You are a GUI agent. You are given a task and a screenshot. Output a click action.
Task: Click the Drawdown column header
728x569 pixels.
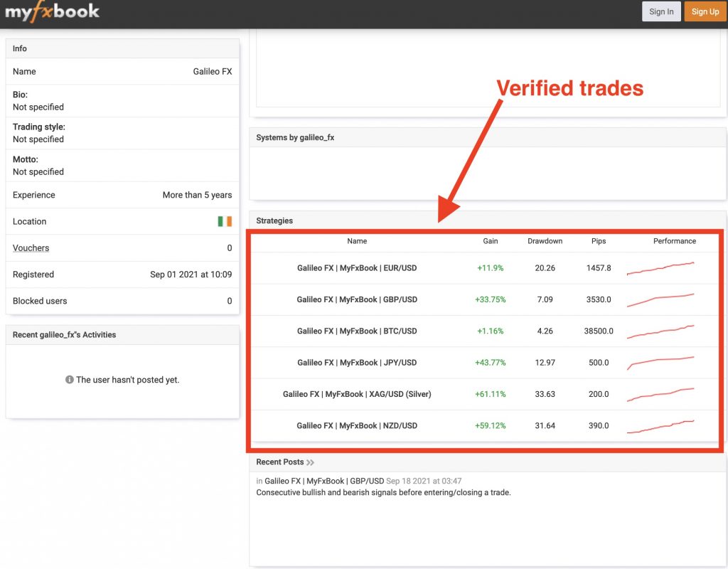(x=545, y=241)
